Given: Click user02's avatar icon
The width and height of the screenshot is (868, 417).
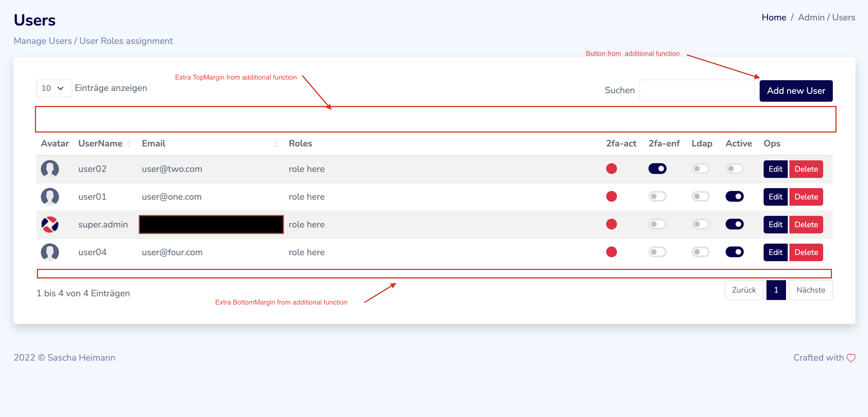Looking at the screenshot, I should coord(50,169).
